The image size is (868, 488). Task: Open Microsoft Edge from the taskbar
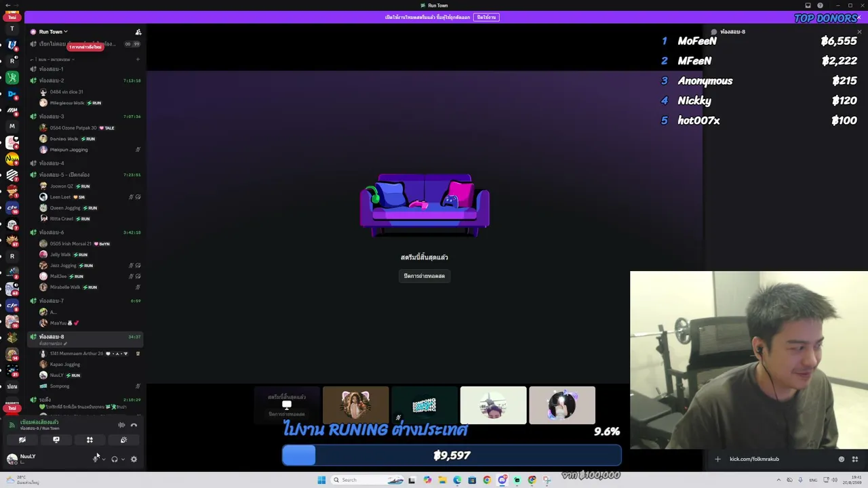pos(457,480)
